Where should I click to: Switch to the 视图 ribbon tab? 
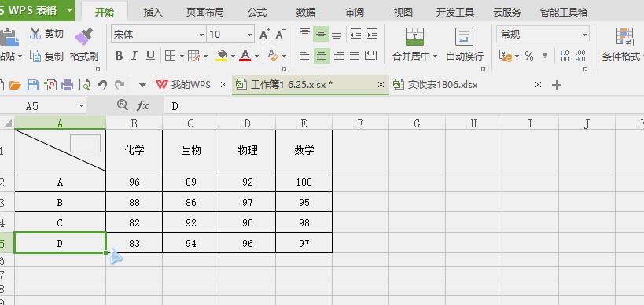pyautogui.click(x=403, y=13)
